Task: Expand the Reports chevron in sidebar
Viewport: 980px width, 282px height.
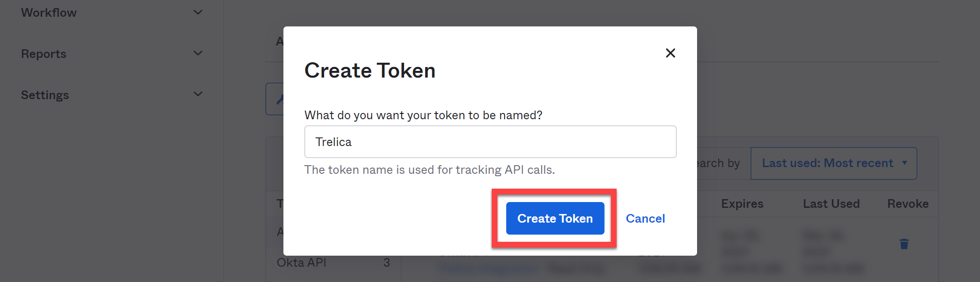Action: (x=198, y=53)
